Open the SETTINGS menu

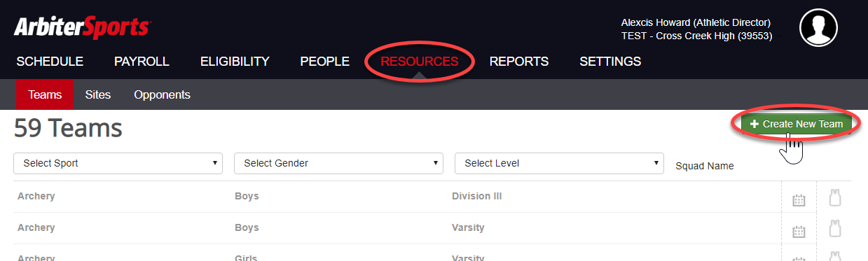click(x=610, y=62)
